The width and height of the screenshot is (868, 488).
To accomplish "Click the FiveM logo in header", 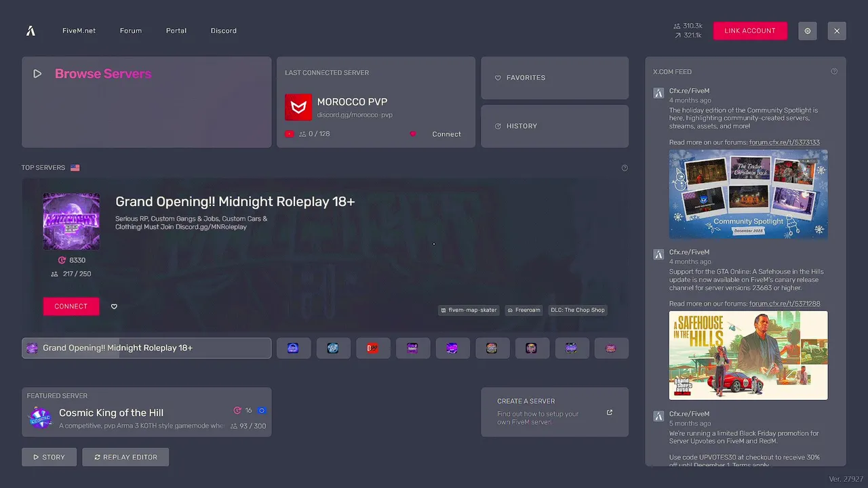I will [x=31, y=30].
